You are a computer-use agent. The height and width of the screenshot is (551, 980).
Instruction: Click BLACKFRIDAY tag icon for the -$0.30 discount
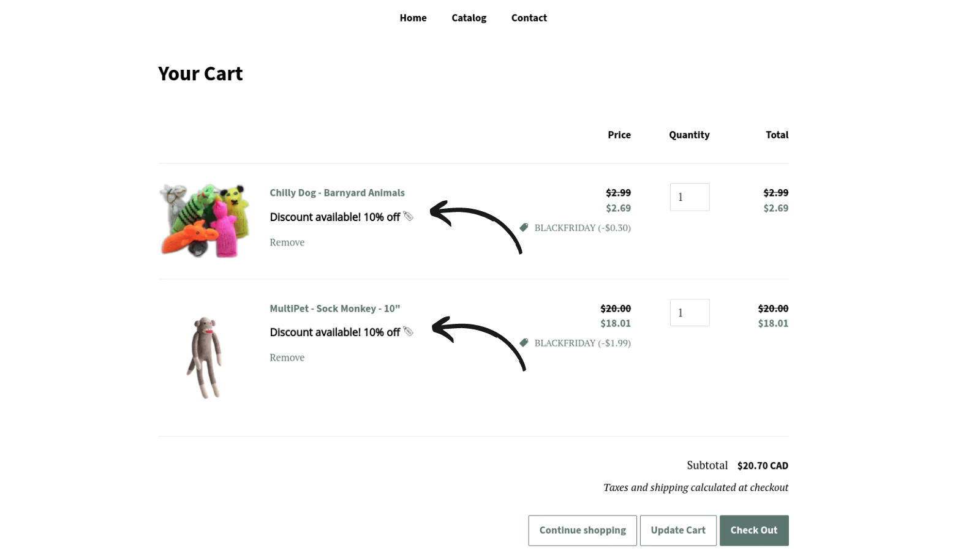click(x=524, y=227)
